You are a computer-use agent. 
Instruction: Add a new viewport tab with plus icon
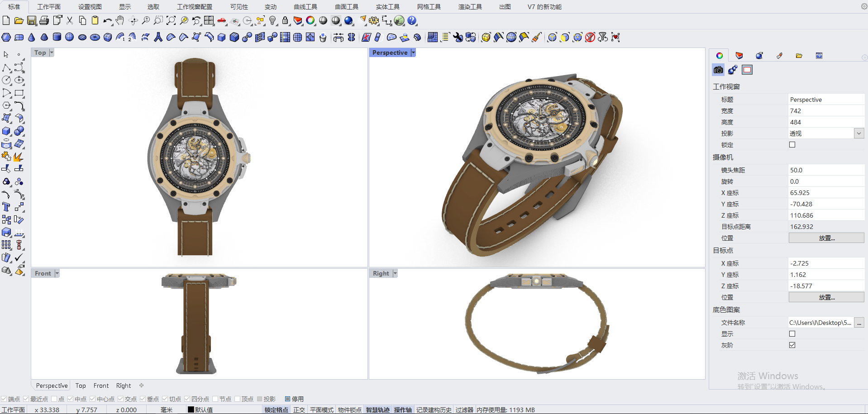(142, 385)
